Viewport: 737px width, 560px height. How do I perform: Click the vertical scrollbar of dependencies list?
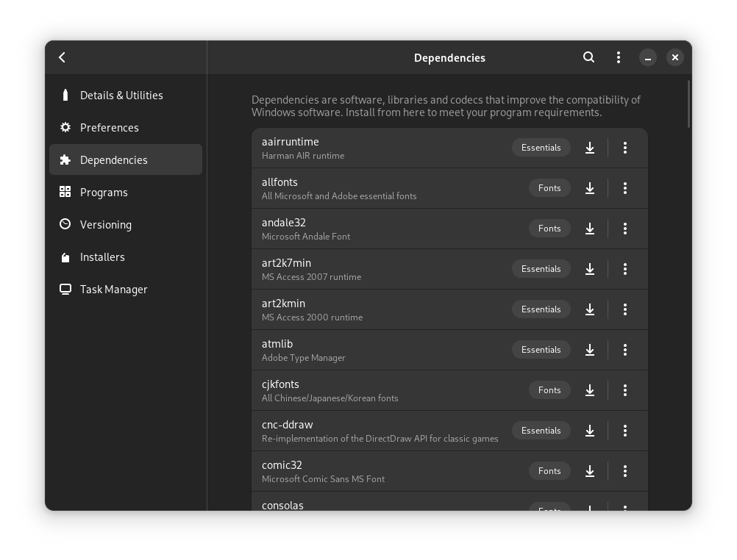(x=688, y=104)
